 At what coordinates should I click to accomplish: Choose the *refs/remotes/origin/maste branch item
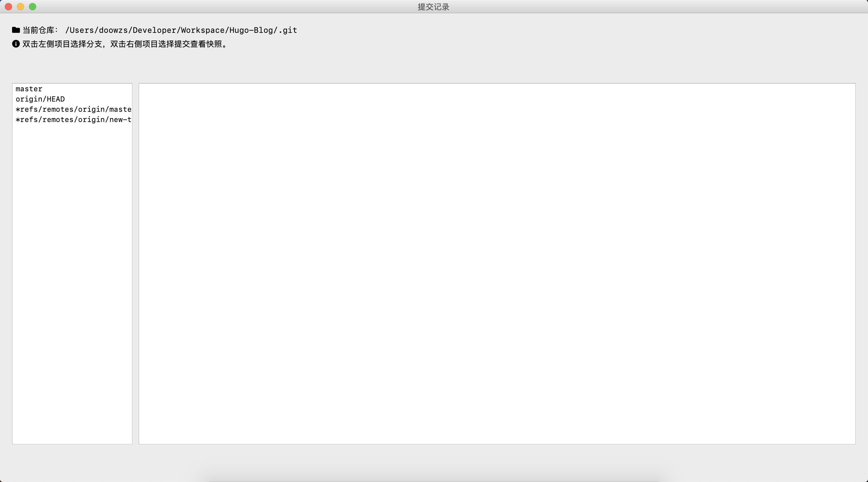coord(73,109)
